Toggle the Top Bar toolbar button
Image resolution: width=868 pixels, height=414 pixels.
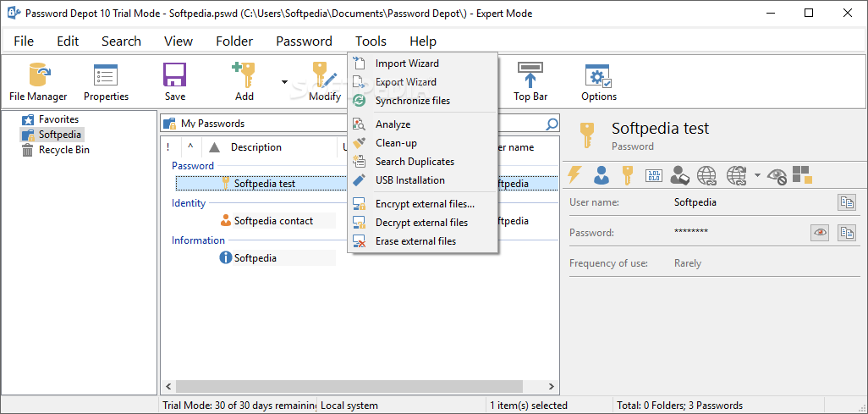pos(530,82)
